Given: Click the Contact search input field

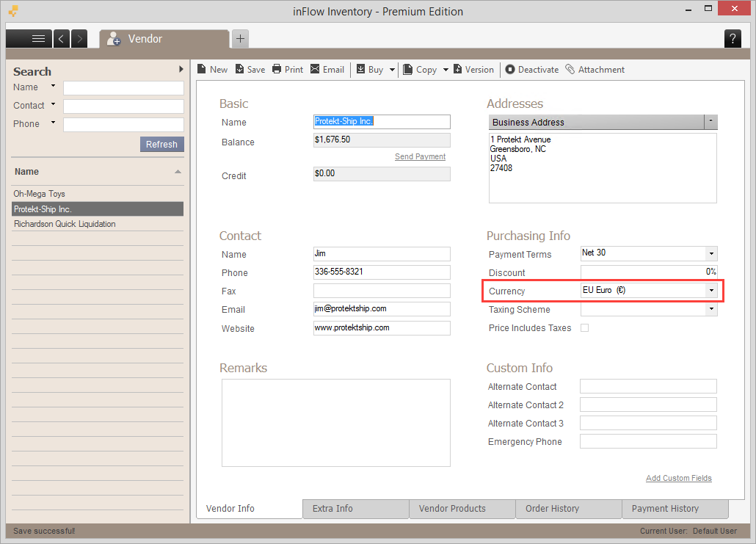Looking at the screenshot, I should 123,106.
